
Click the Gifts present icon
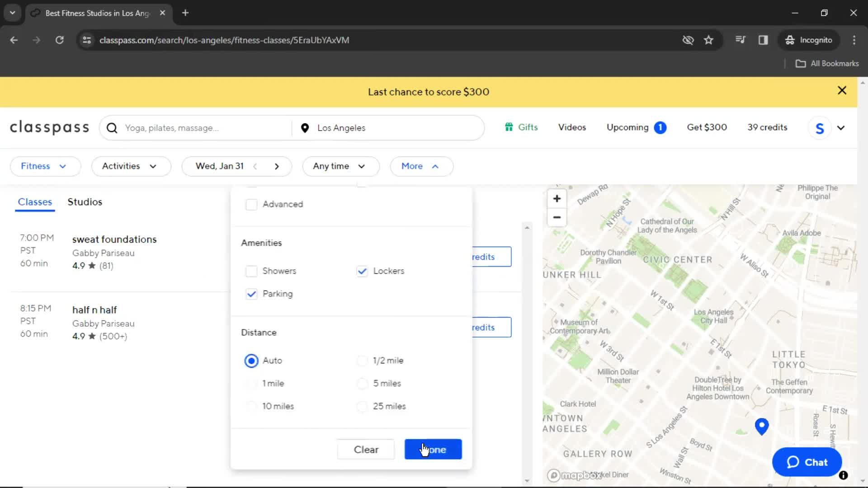pyautogui.click(x=509, y=127)
